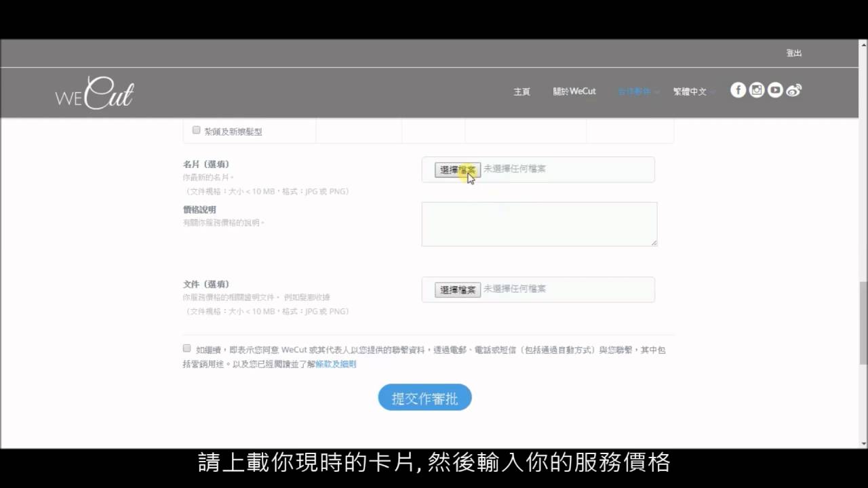Focus the 價格說明 text area

point(539,224)
